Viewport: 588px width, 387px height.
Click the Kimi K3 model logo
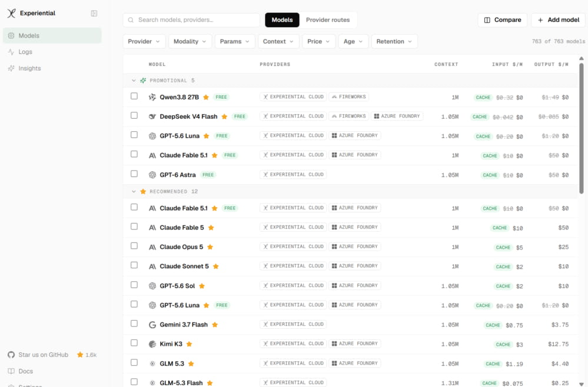pyautogui.click(x=152, y=344)
